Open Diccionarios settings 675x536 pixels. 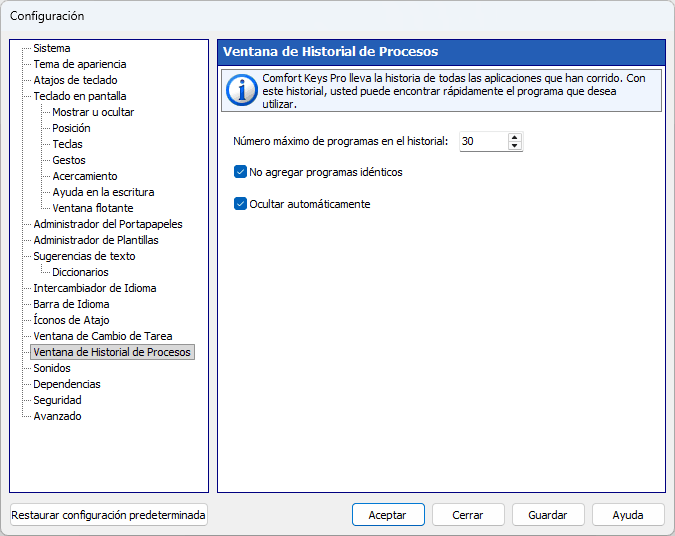81,272
